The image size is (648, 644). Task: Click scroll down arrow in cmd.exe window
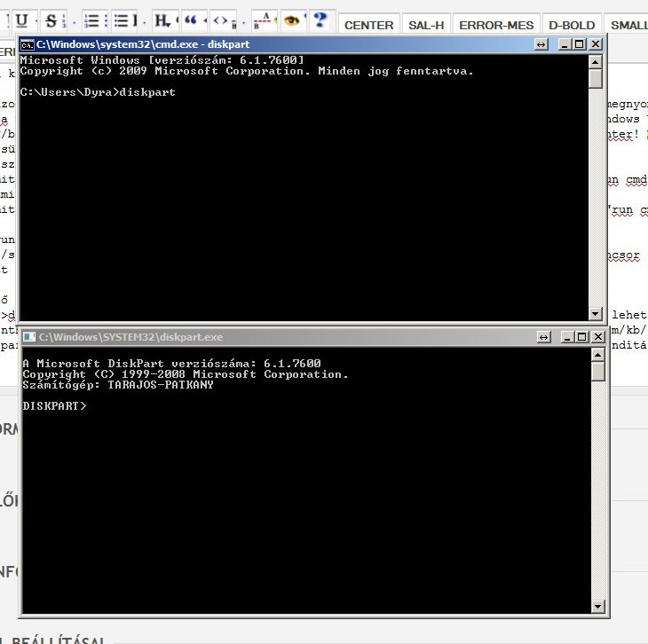pos(595,313)
